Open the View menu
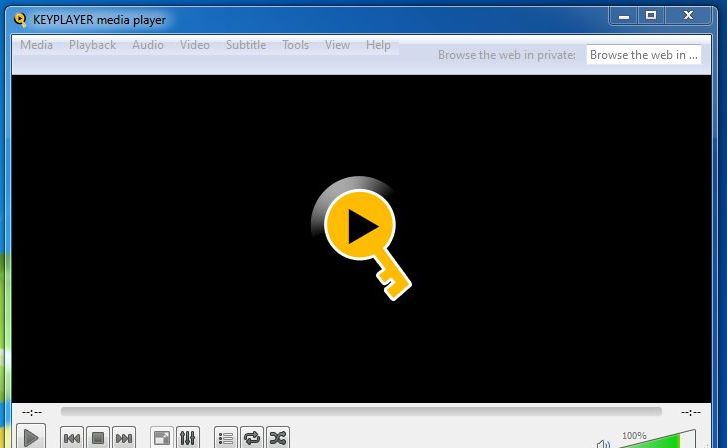Image resolution: width=727 pixels, height=448 pixels. click(x=337, y=45)
